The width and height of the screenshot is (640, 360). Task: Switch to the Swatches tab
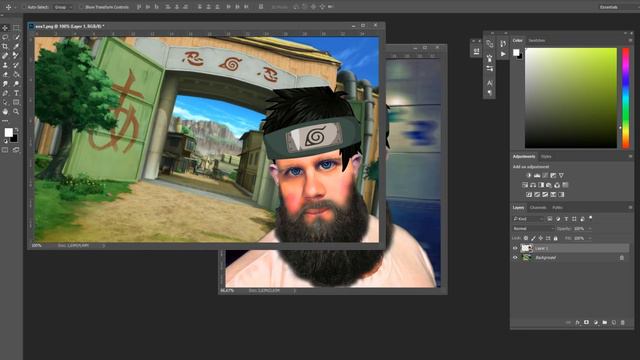(537, 40)
